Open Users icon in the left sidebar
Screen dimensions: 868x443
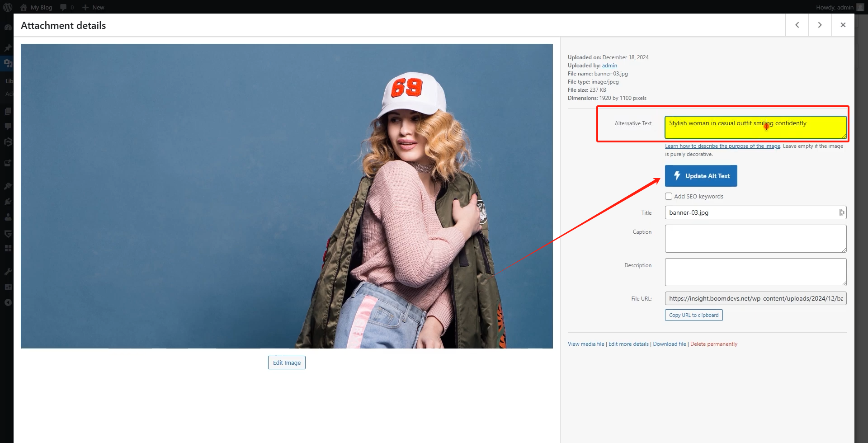[x=8, y=217]
